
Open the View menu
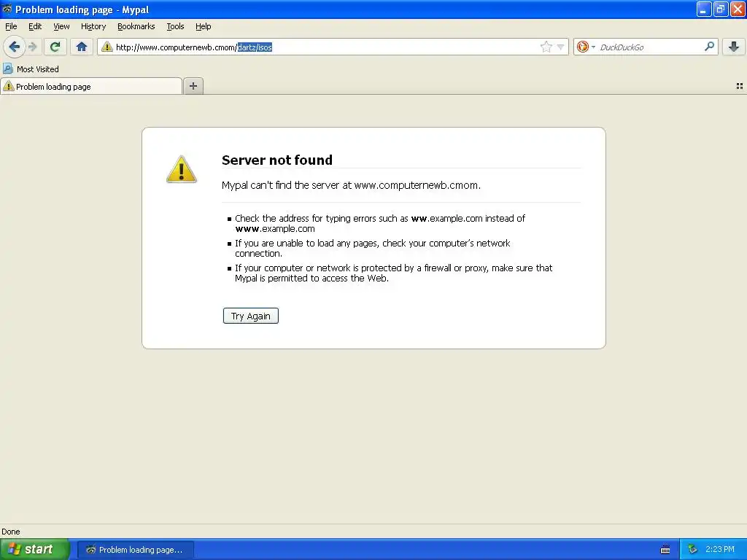coord(61,26)
